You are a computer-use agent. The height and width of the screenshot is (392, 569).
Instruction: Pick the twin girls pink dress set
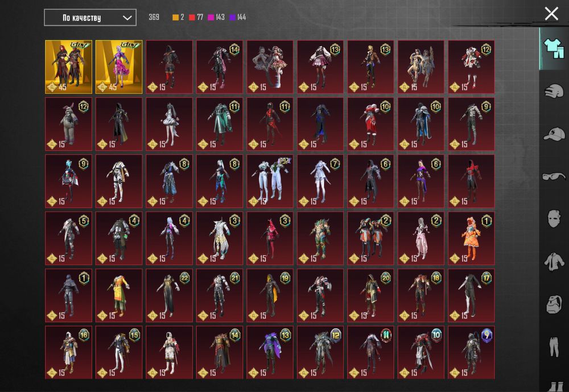[270, 67]
